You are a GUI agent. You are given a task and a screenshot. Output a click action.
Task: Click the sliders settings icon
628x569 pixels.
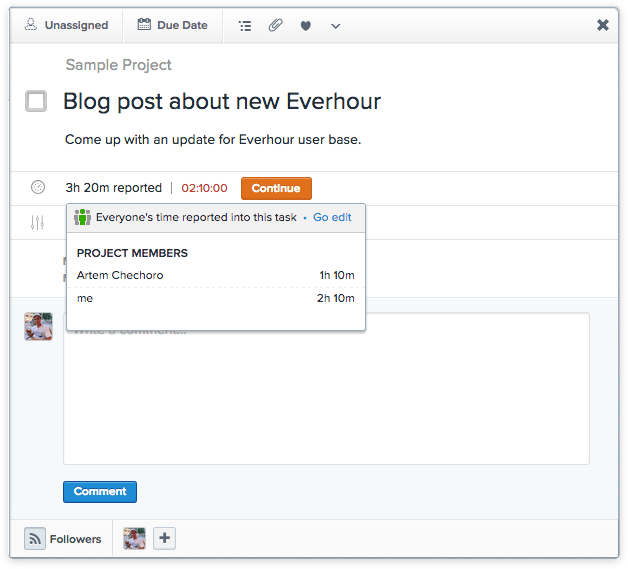tap(37, 223)
